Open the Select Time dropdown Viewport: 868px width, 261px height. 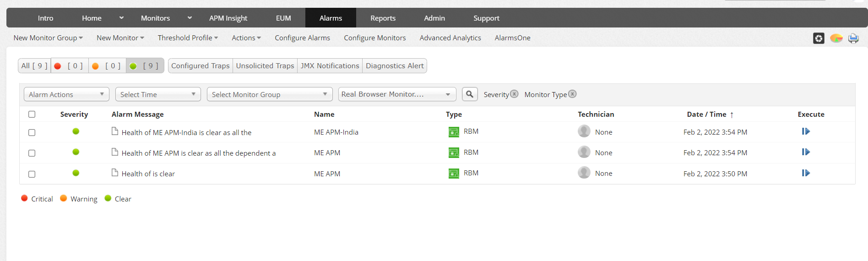(158, 94)
